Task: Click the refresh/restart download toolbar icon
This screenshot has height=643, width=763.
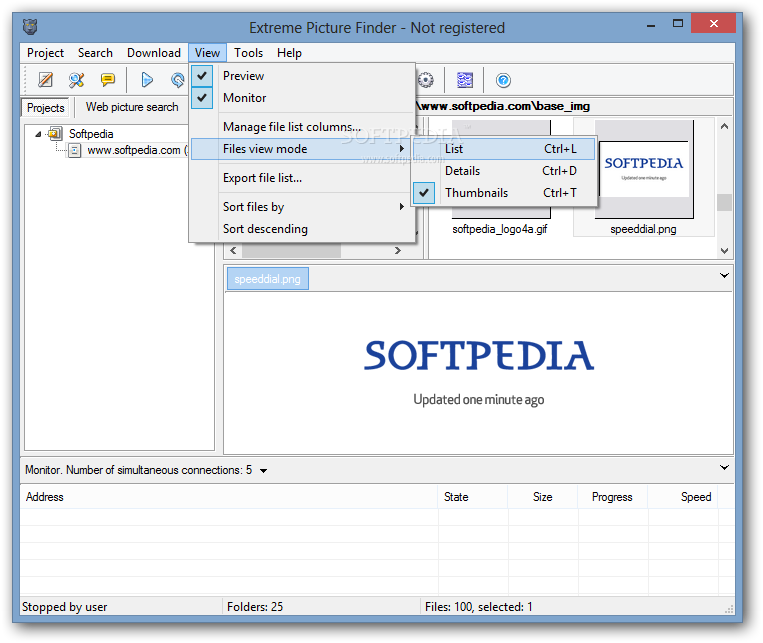Action: pos(178,79)
